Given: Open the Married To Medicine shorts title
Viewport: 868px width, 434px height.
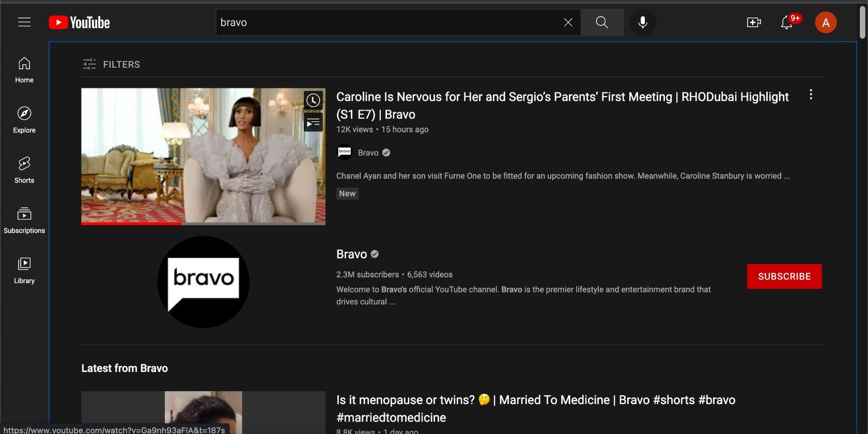Looking at the screenshot, I should 536,409.
